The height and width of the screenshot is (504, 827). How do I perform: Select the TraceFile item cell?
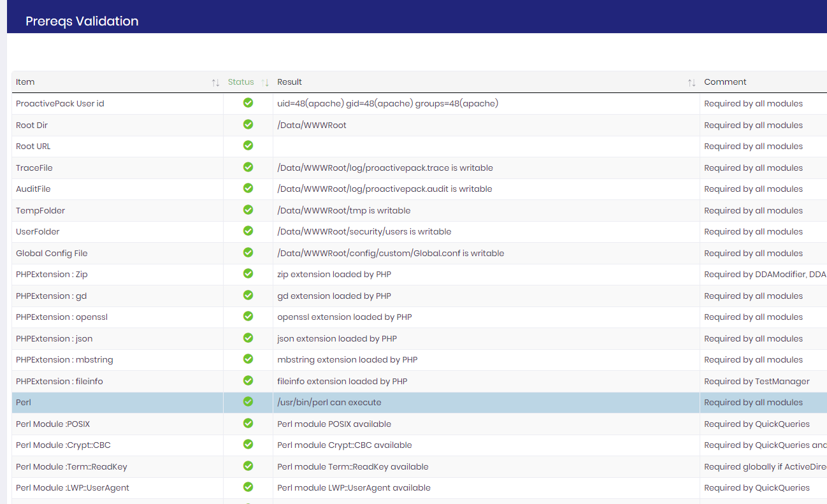[117, 168]
